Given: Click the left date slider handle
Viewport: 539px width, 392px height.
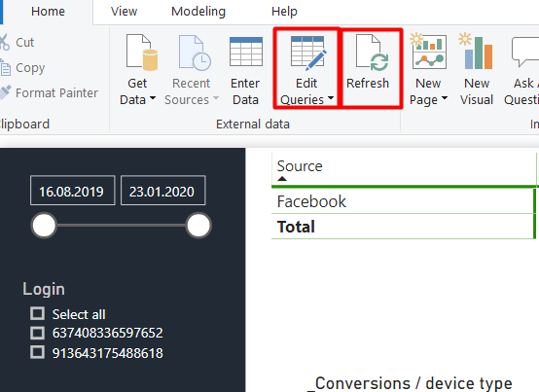Looking at the screenshot, I should (44, 226).
